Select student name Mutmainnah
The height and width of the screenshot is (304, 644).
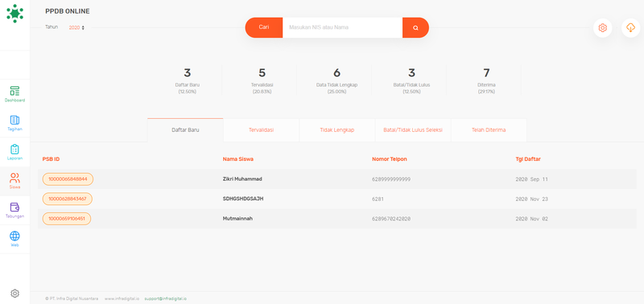pyautogui.click(x=237, y=219)
